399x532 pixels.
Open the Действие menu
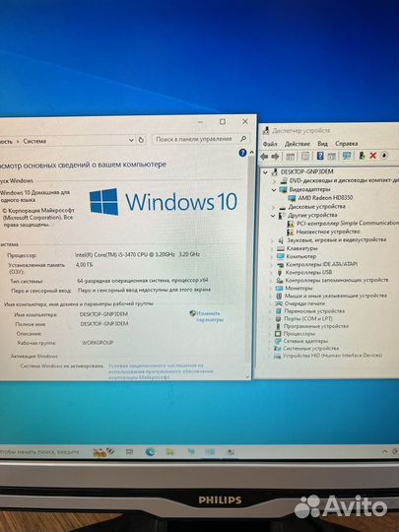(x=298, y=144)
